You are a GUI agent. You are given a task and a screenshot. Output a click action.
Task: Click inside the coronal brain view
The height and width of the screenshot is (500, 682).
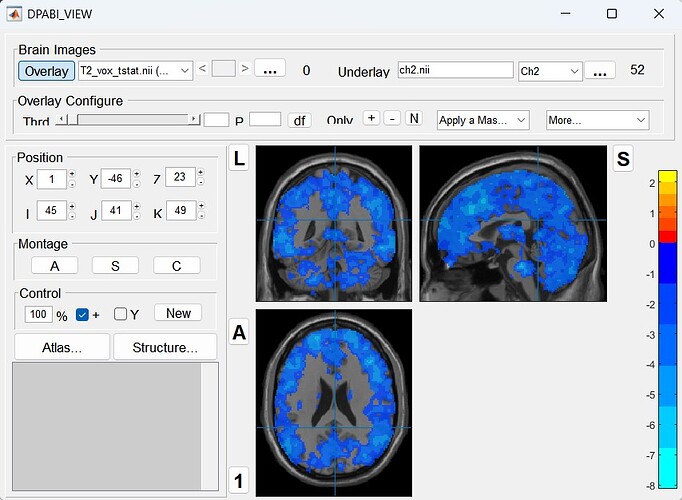pos(334,223)
